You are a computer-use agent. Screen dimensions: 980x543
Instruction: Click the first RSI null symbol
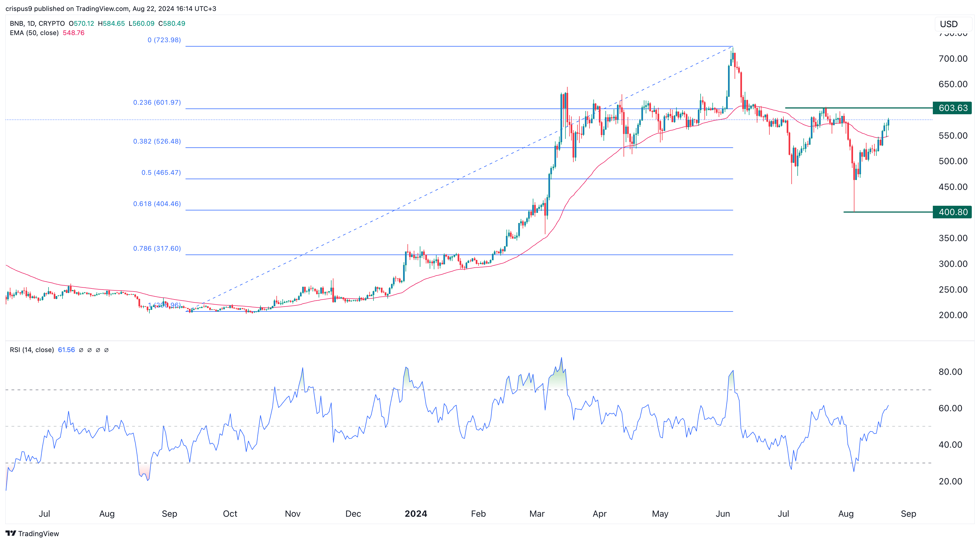point(81,350)
